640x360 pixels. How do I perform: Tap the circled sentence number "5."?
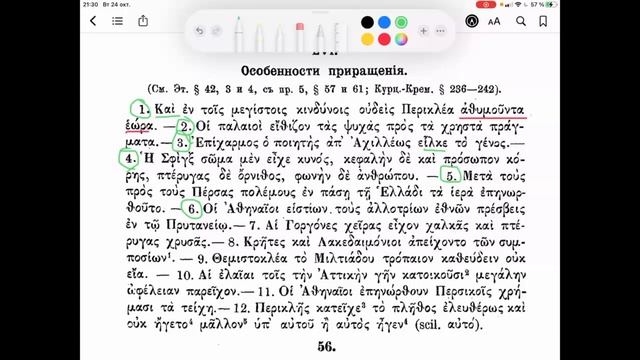point(451,176)
